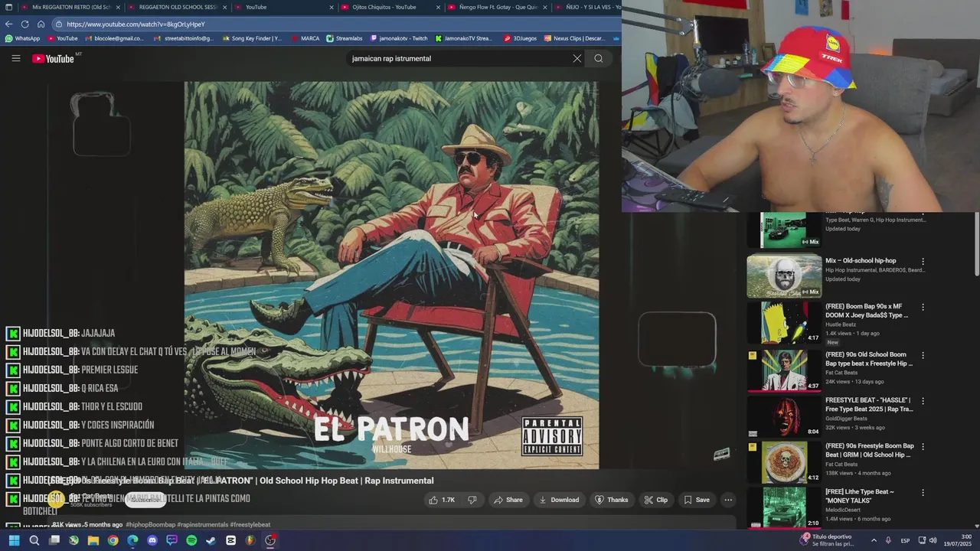Open File Explorer from the taskbar
The height and width of the screenshot is (551, 980).
tap(93, 540)
